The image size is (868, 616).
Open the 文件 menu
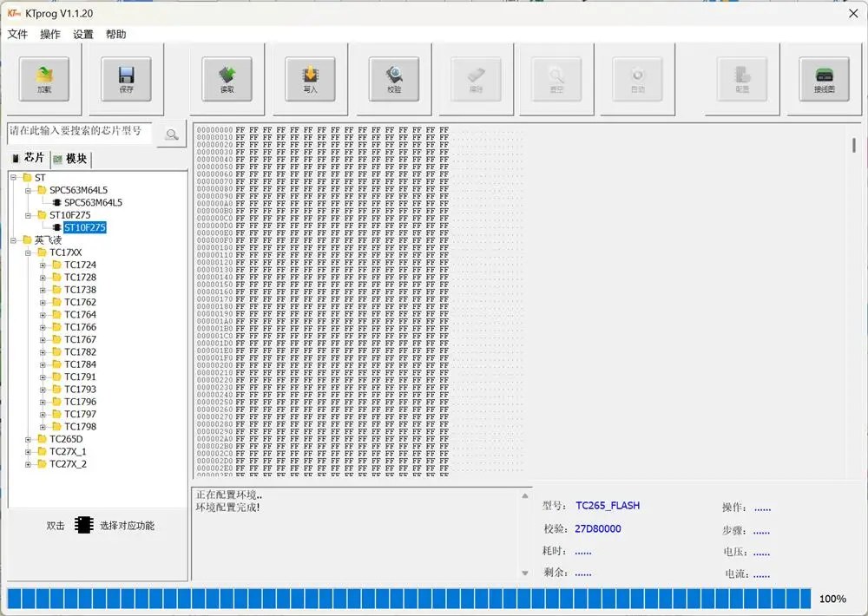(17, 35)
